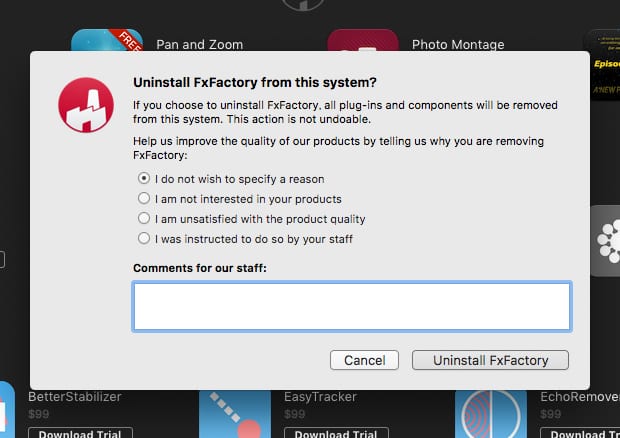The image size is (620, 438).
Task: Click the EchoRemover plugin icon
Action: [491, 414]
